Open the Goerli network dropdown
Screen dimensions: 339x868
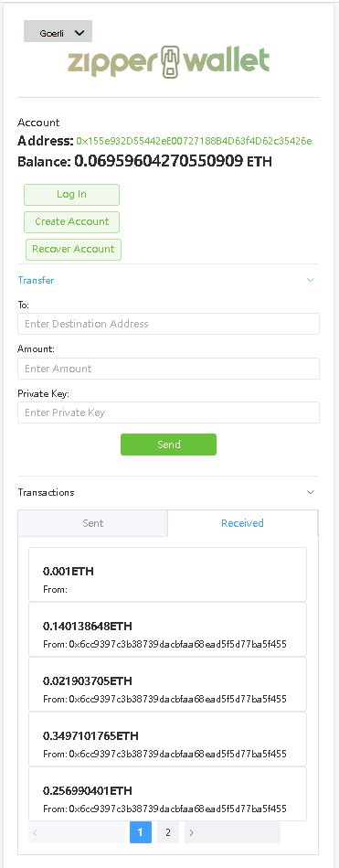click(x=58, y=32)
